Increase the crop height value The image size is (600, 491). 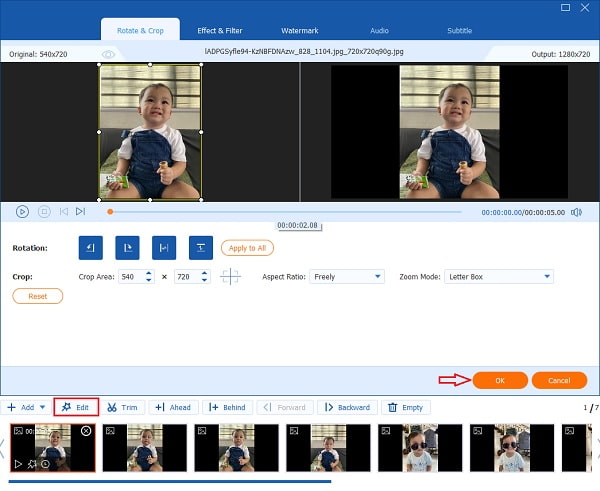[x=204, y=273]
